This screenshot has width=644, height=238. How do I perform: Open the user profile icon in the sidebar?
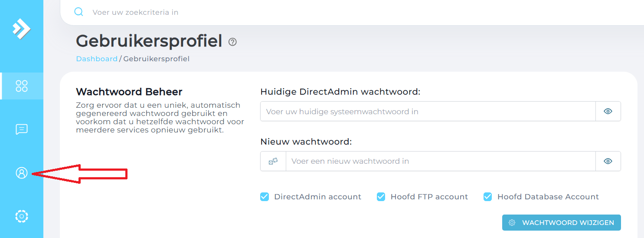point(22,173)
